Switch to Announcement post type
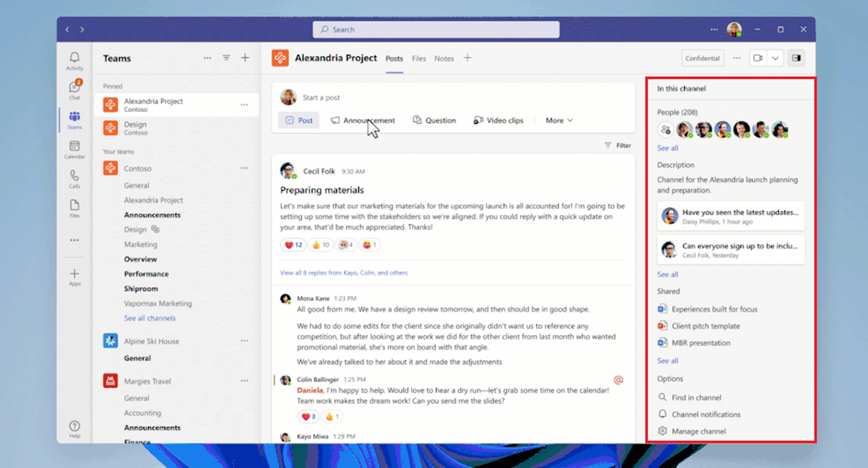 click(x=364, y=120)
